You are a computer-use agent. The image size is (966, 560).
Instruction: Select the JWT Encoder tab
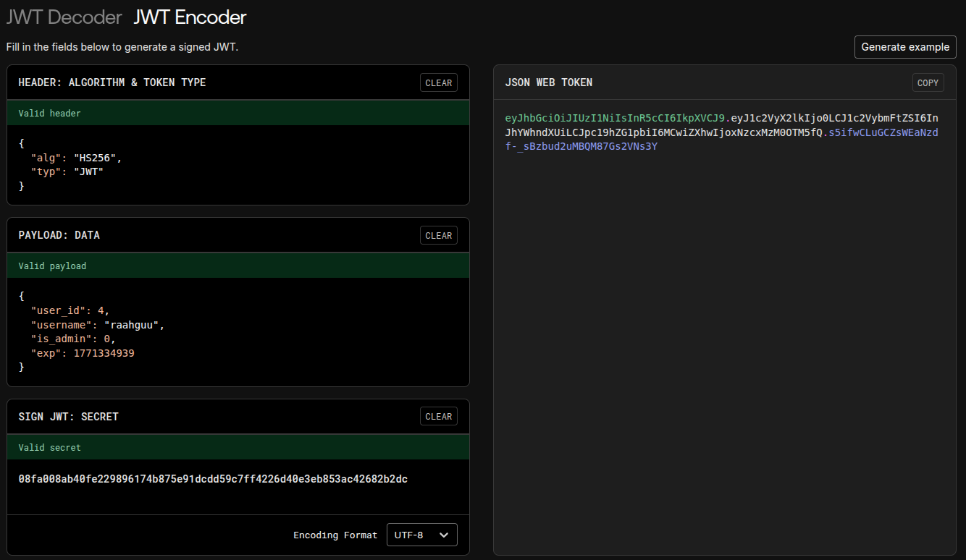pos(190,17)
